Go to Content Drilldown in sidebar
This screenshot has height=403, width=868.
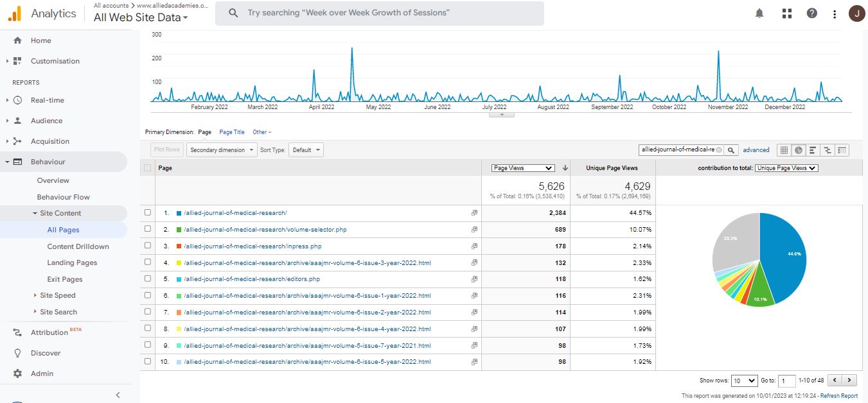78,246
